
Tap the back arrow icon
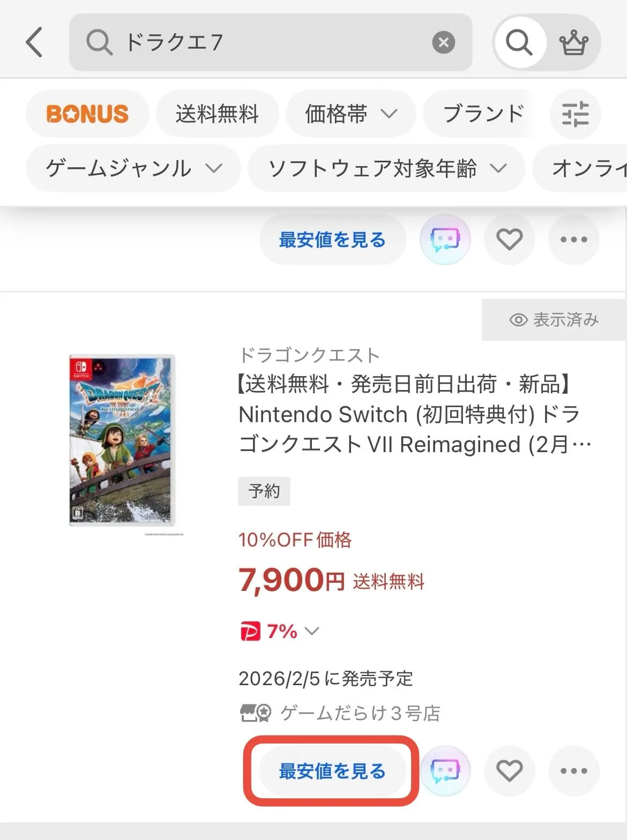click(34, 42)
